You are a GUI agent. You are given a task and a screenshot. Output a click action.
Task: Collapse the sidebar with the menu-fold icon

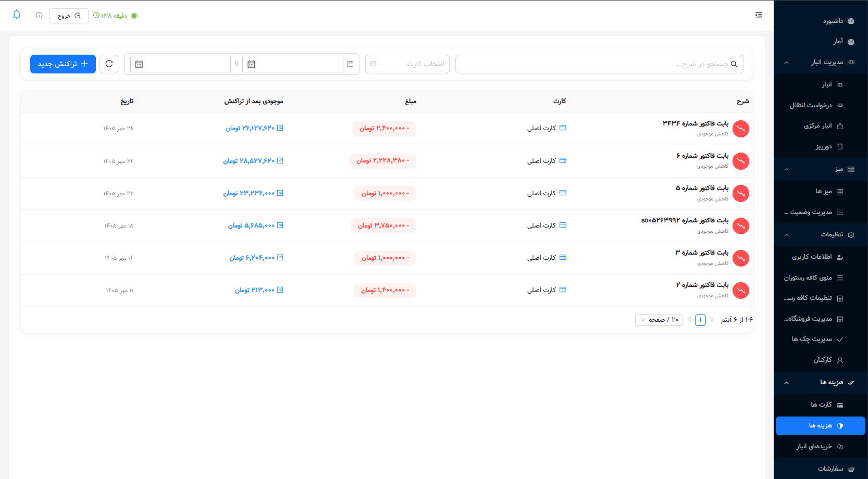pos(759,16)
